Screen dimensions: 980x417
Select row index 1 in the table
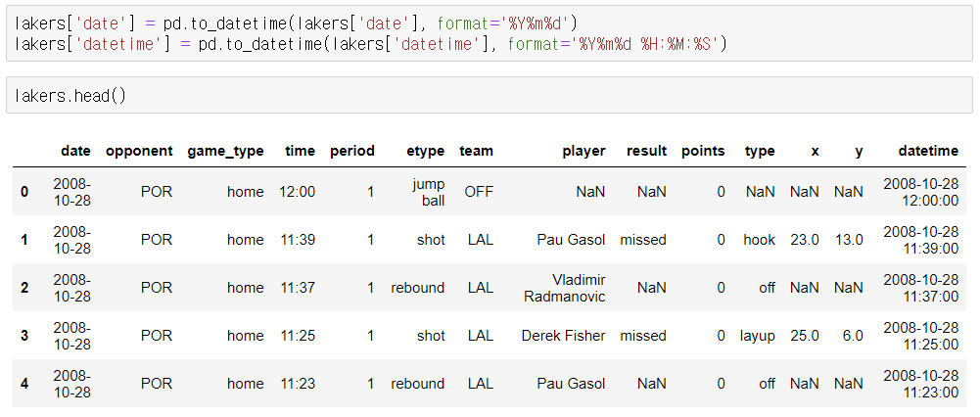(24, 240)
